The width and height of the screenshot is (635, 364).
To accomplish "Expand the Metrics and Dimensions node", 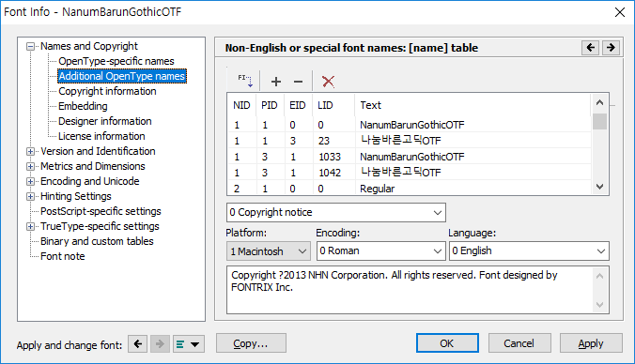I will (x=30, y=167).
